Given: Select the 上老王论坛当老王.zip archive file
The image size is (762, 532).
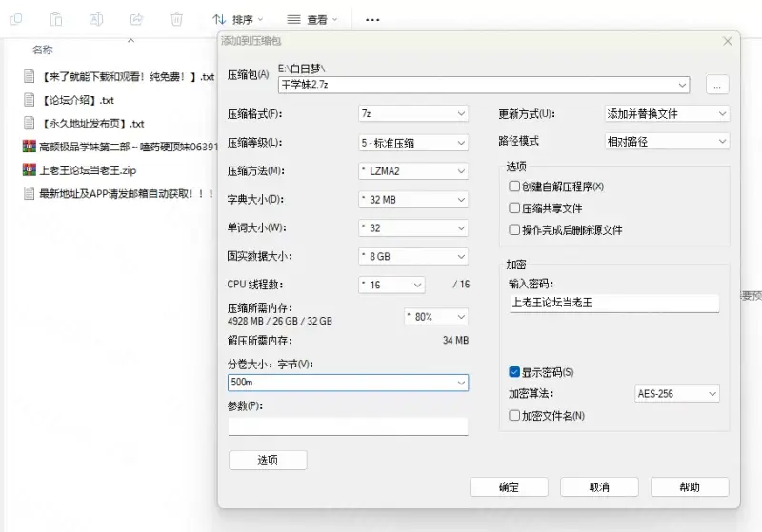Looking at the screenshot, I should coord(87,170).
